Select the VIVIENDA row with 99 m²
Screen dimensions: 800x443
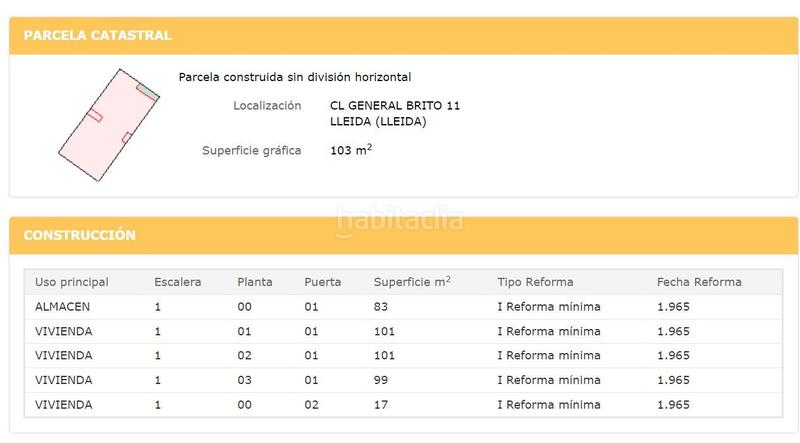403,380
